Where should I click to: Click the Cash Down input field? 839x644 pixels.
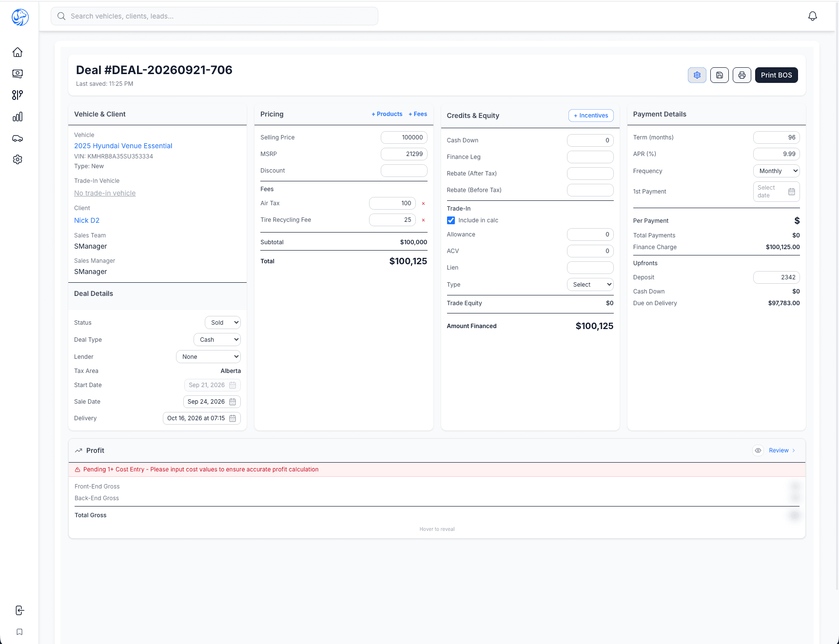[x=590, y=140]
